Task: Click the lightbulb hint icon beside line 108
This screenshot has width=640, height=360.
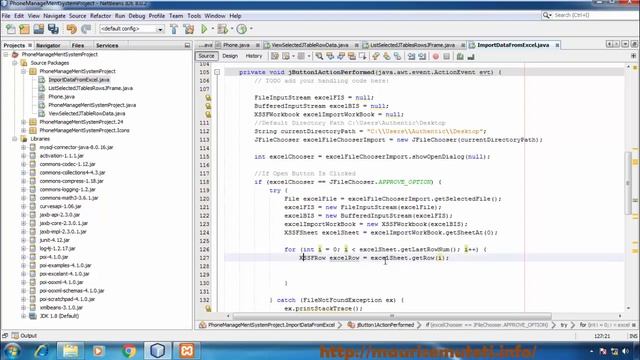Action: click(x=208, y=98)
